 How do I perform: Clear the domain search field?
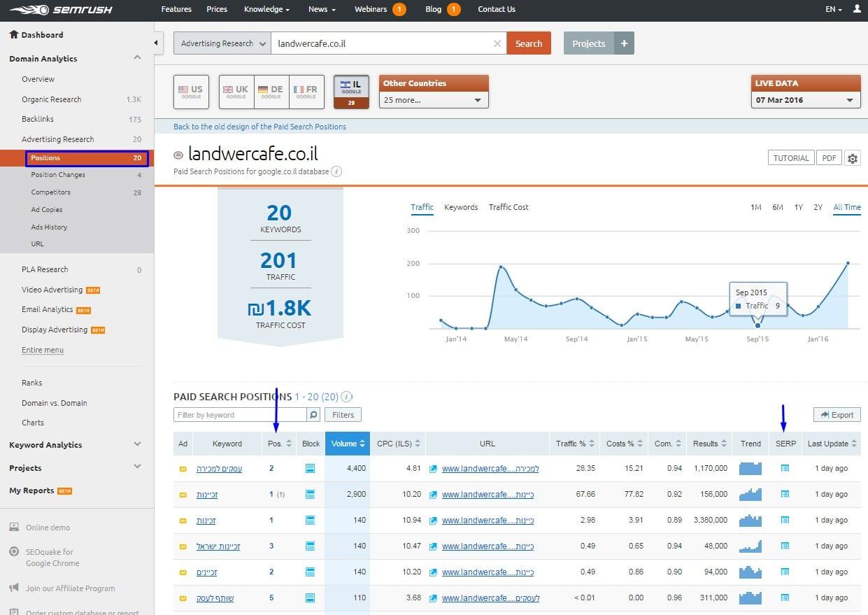coord(497,43)
